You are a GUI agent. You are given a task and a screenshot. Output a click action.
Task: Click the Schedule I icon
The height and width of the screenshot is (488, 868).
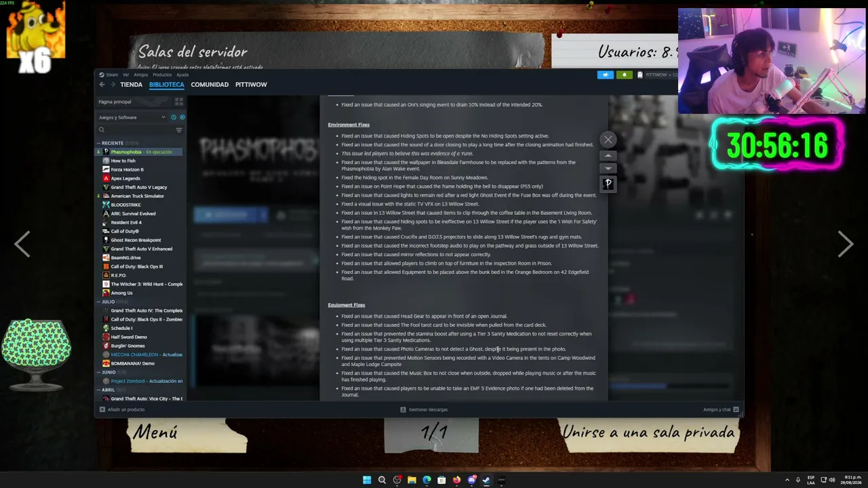click(x=106, y=328)
